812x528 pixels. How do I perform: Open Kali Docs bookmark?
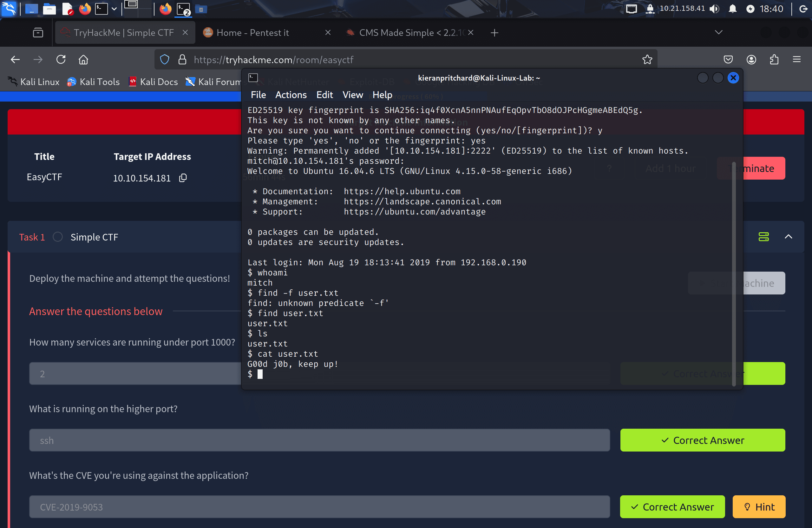pos(153,82)
